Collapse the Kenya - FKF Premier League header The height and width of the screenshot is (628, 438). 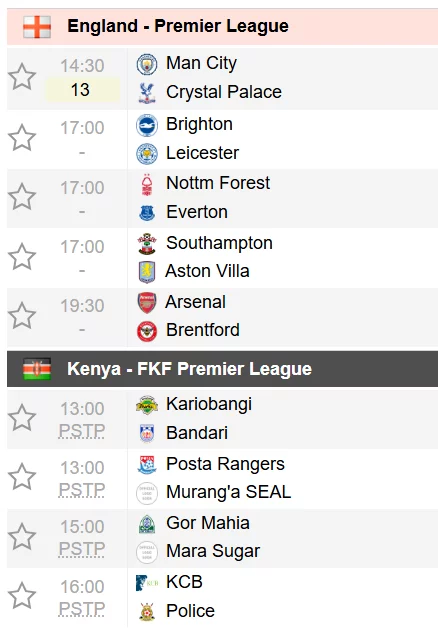pos(222,369)
